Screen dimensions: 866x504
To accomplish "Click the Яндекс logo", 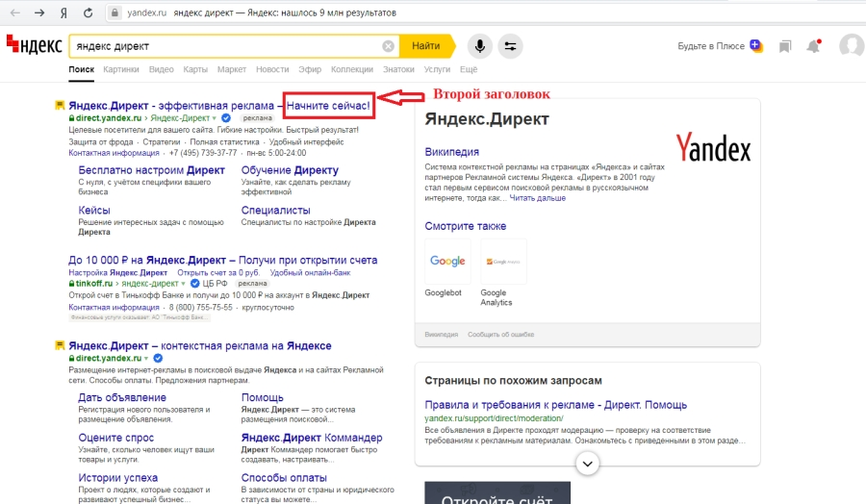I will (35, 44).
